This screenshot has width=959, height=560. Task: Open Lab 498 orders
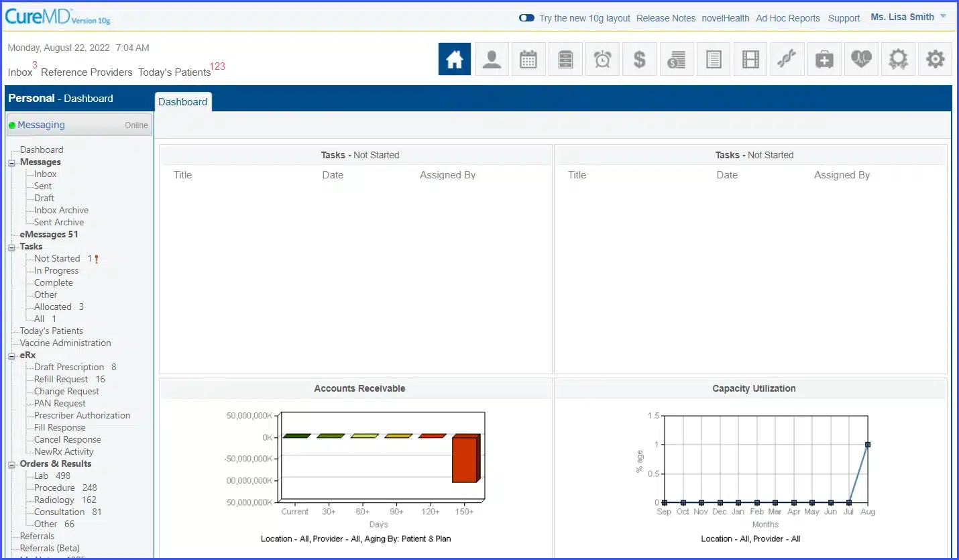click(52, 476)
